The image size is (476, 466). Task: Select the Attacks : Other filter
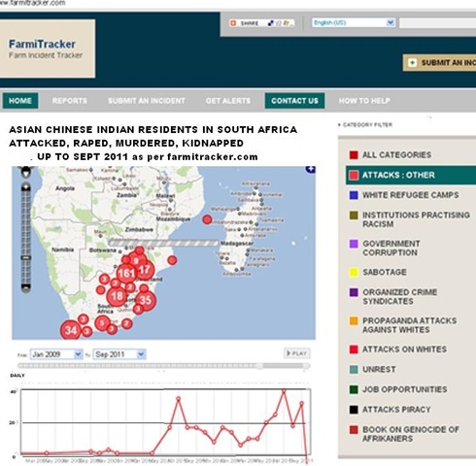click(x=411, y=175)
